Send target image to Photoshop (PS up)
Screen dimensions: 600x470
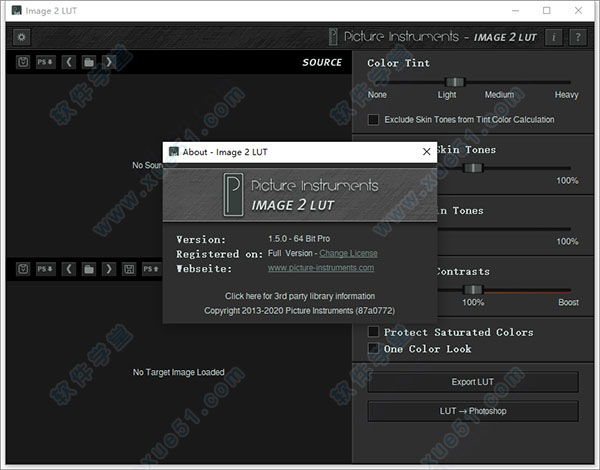pyautogui.click(x=152, y=269)
